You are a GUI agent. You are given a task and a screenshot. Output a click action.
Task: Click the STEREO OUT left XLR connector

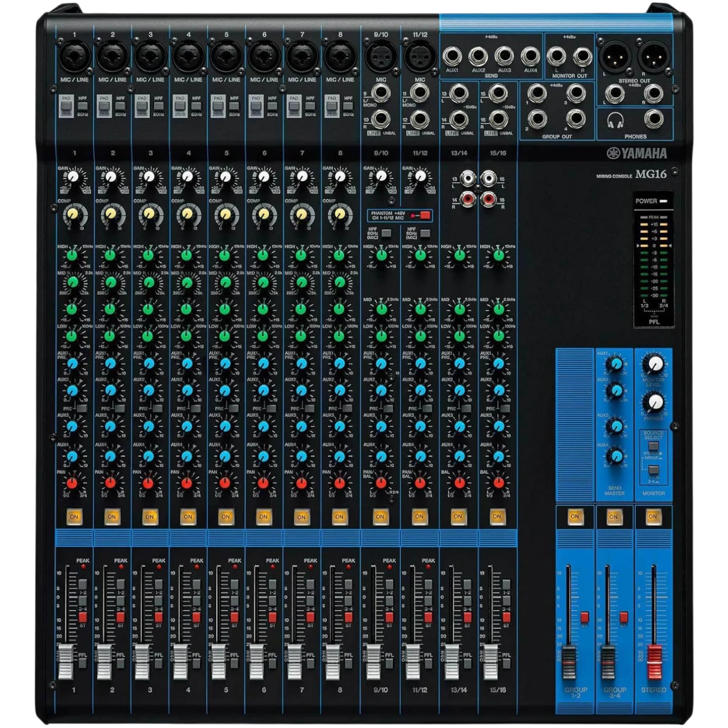click(x=614, y=56)
